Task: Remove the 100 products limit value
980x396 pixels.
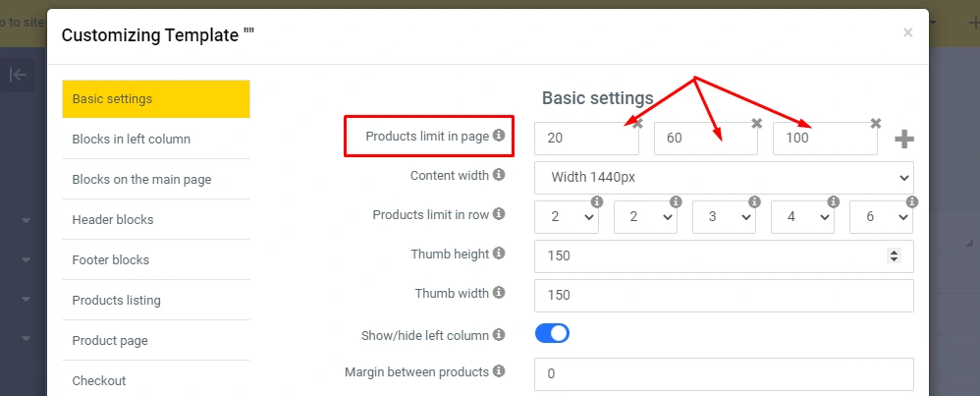Action: click(876, 124)
